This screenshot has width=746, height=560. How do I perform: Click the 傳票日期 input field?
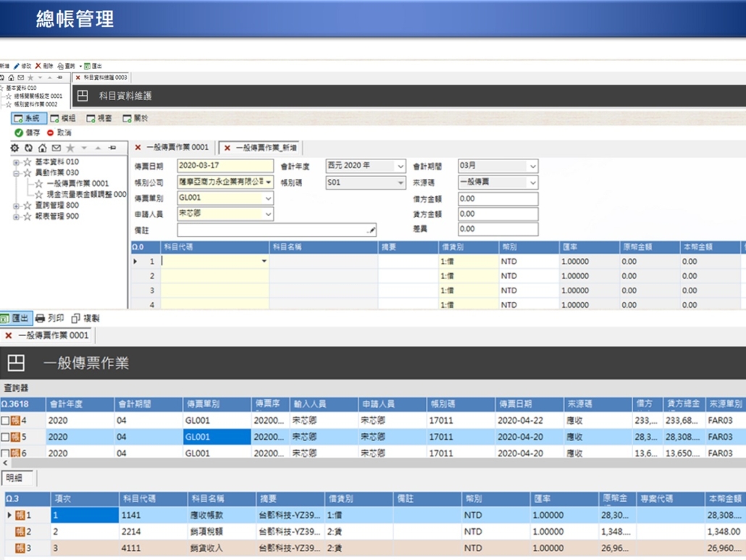coord(225,166)
